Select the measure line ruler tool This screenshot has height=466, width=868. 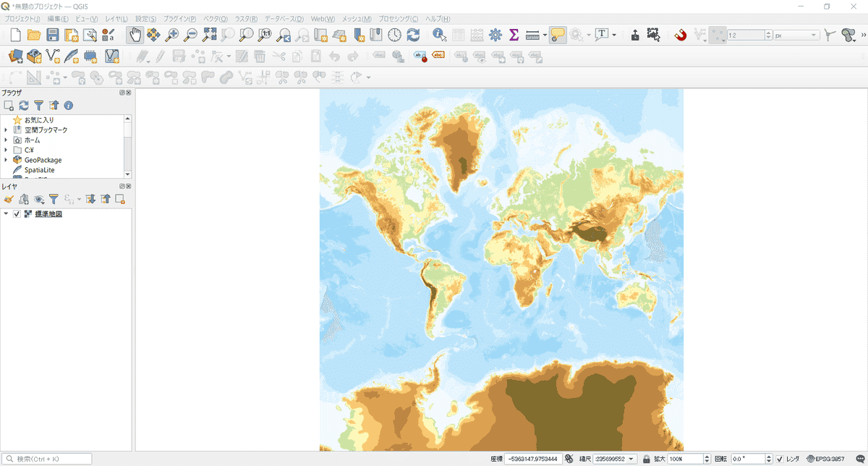coord(532,35)
